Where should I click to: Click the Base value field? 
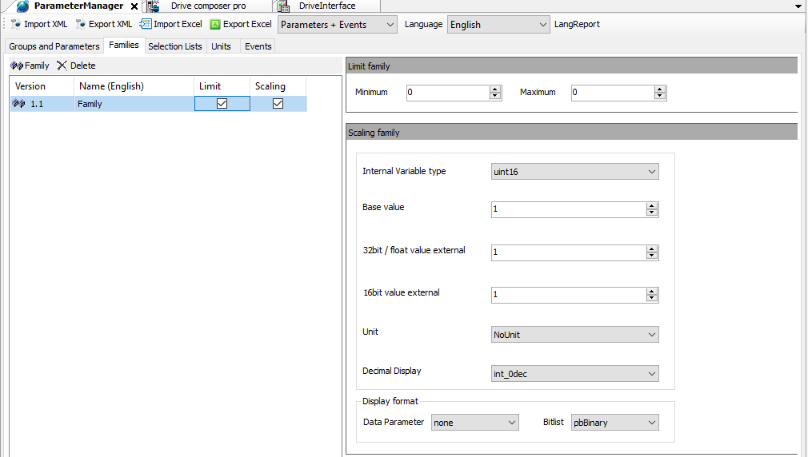(568, 209)
